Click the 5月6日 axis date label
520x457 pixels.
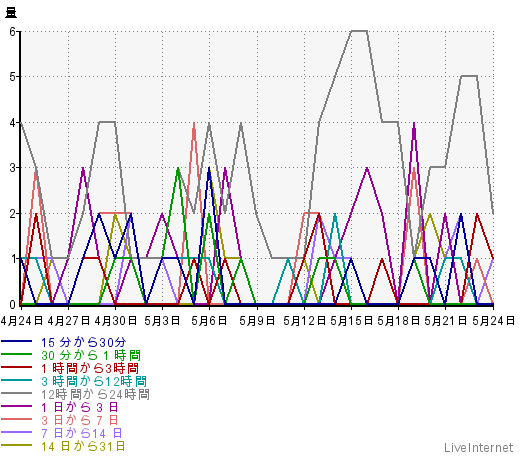click(x=209, y=321)
